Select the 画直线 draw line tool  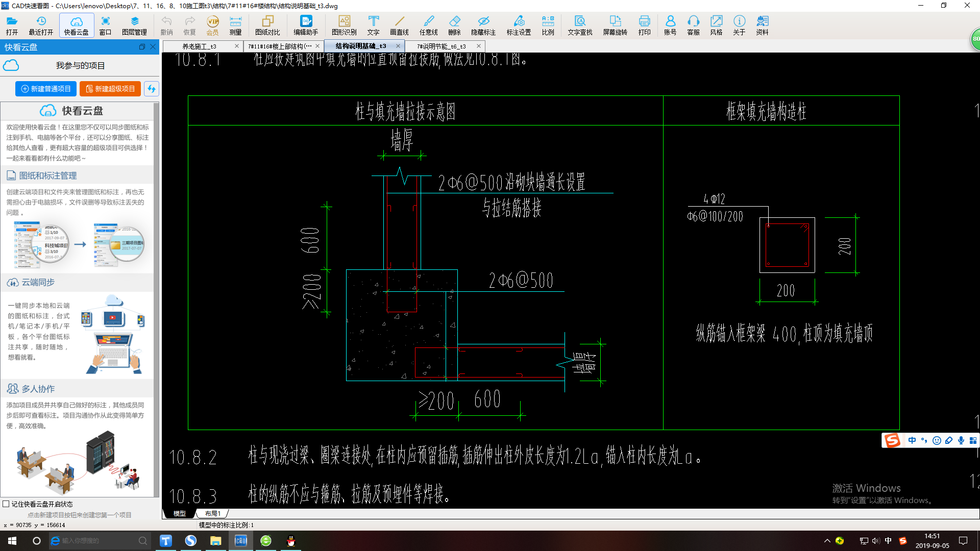tap(399, 25)
